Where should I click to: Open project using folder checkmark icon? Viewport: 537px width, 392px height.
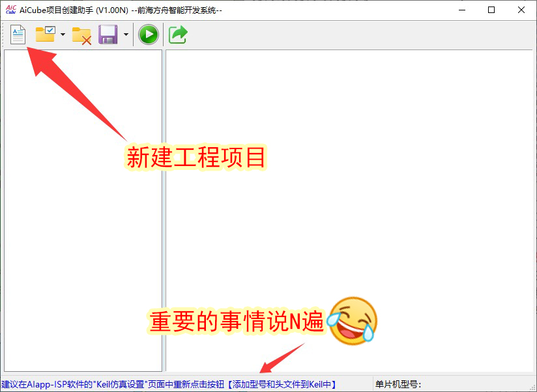[45, 35]
